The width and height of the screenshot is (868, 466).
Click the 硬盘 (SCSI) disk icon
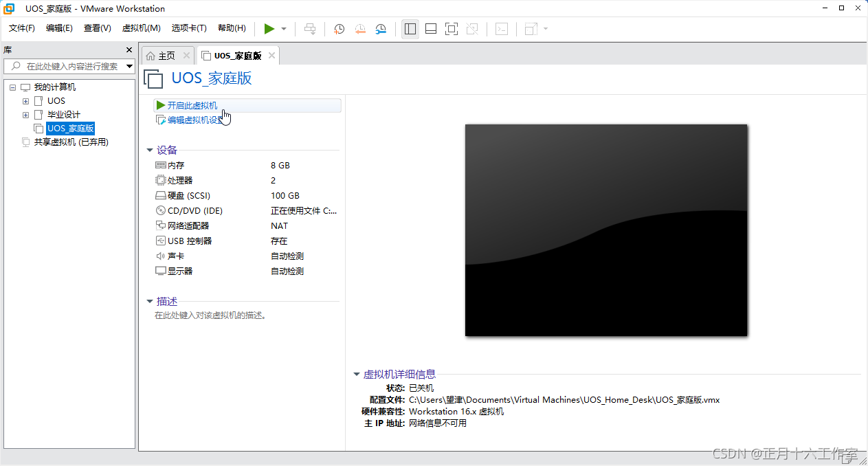click(161, 196)
